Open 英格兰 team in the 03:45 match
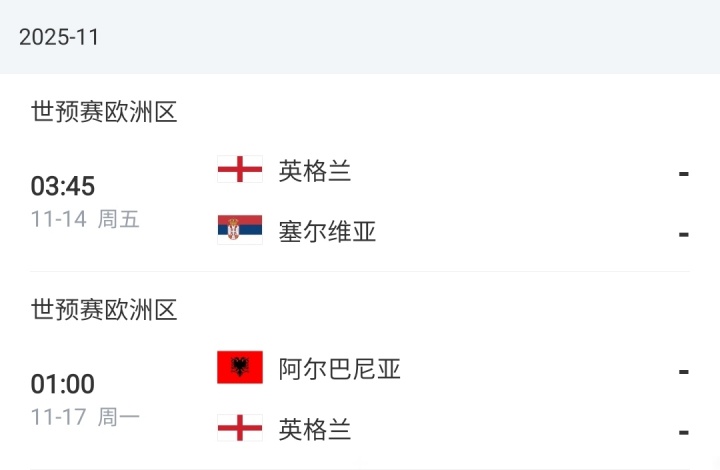The image size is (720, 470). (315, 171)
